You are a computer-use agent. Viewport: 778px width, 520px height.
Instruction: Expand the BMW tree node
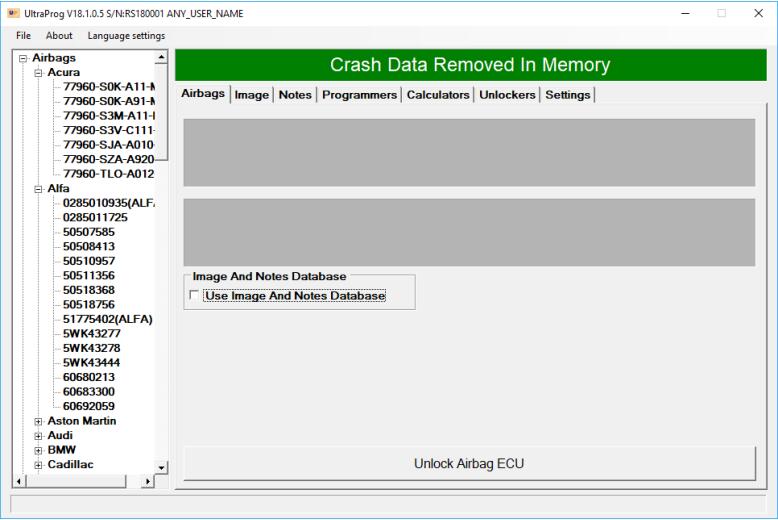pos(38,451)
